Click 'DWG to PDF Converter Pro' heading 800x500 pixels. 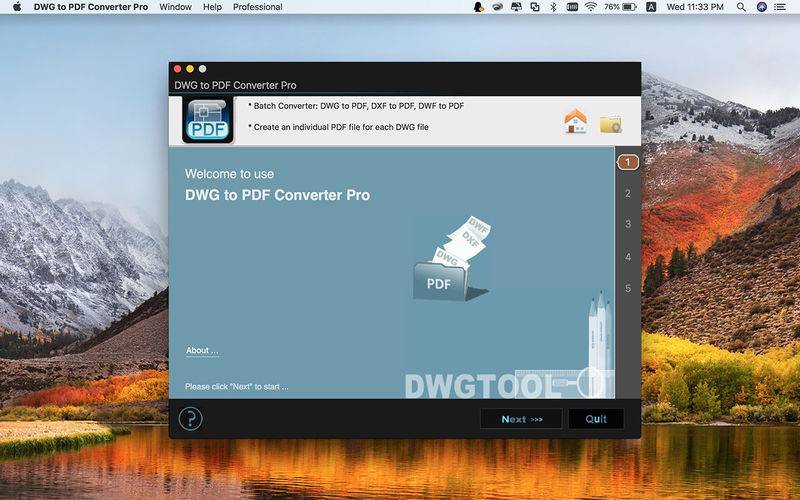pyautogui.click(x=278, y=195)
